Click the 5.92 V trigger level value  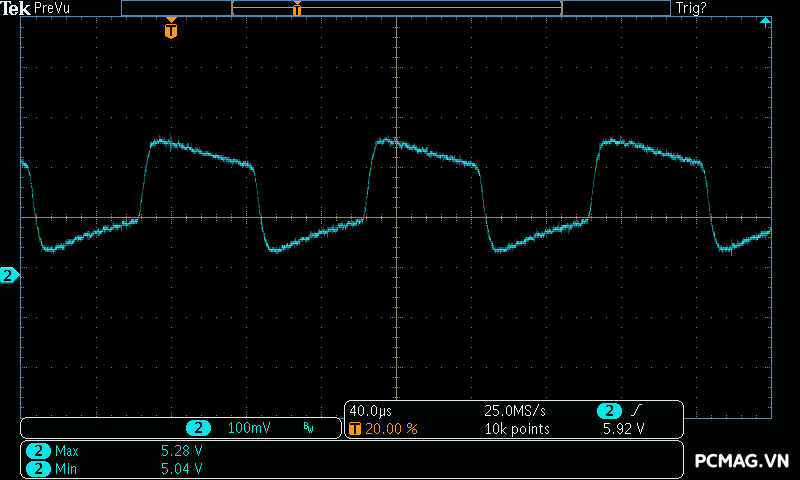pos(622,428)
